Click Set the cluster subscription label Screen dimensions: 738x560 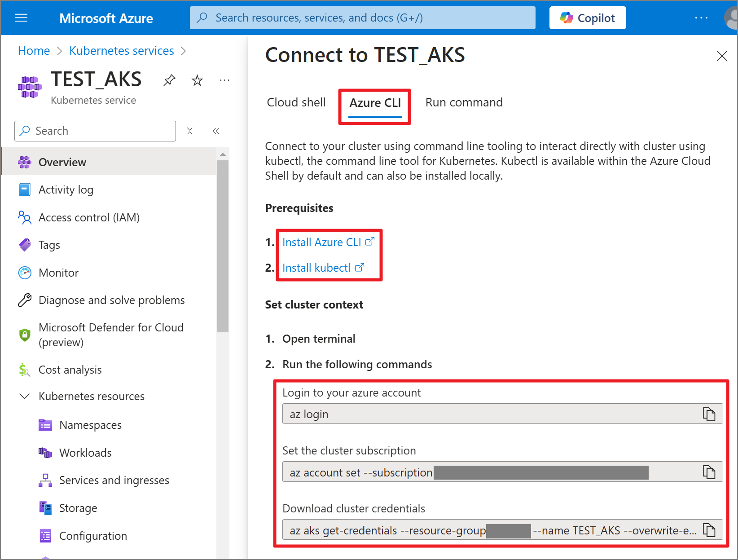[x=349, y=451]
